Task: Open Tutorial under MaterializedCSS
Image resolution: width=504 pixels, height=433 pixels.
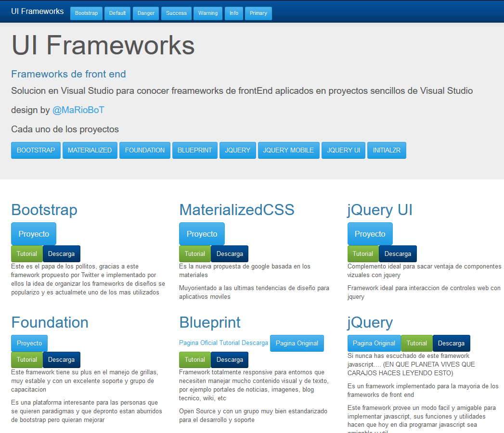Action: coord(195,254)
